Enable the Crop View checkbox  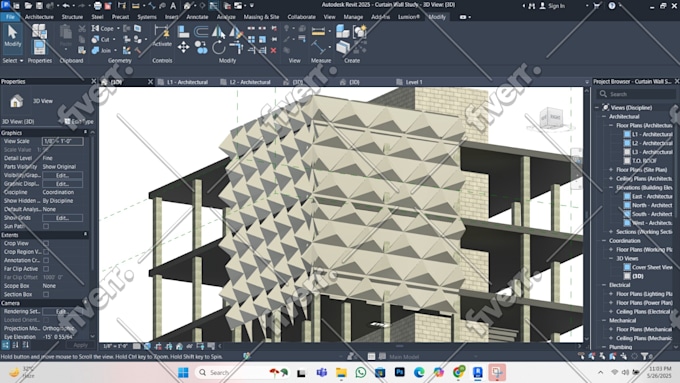coord(46,244)
